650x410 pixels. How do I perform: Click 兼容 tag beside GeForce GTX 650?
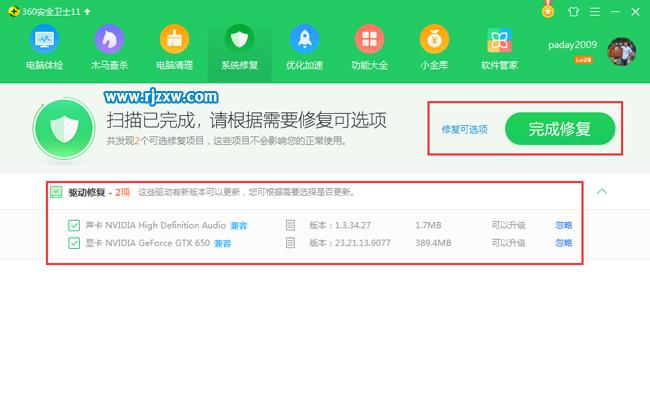223,243
